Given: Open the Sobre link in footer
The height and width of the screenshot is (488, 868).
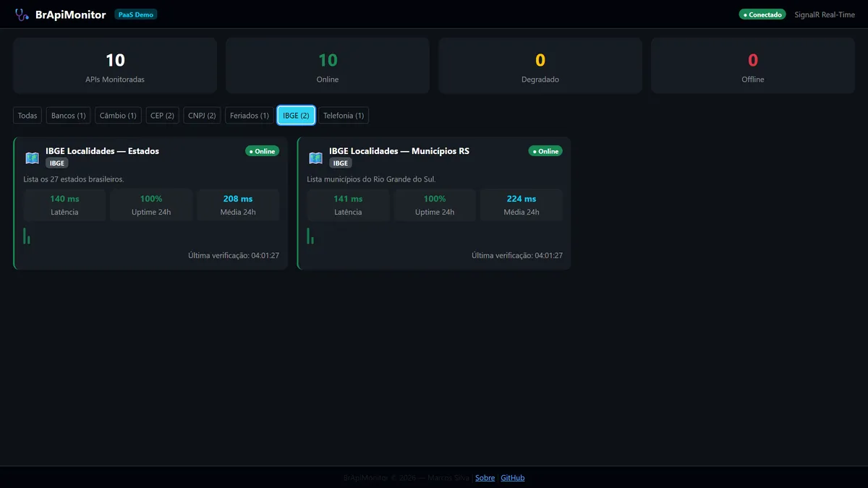Looking at the screenshot, I should click(x=485, y=478).
